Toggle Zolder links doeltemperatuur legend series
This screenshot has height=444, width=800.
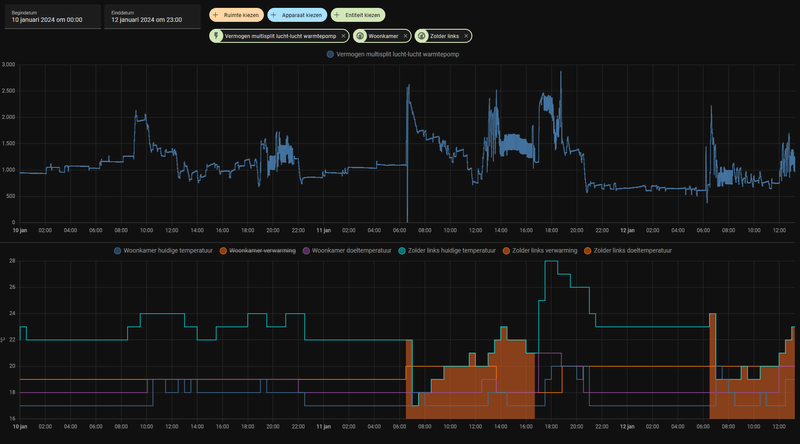point(628,251)
